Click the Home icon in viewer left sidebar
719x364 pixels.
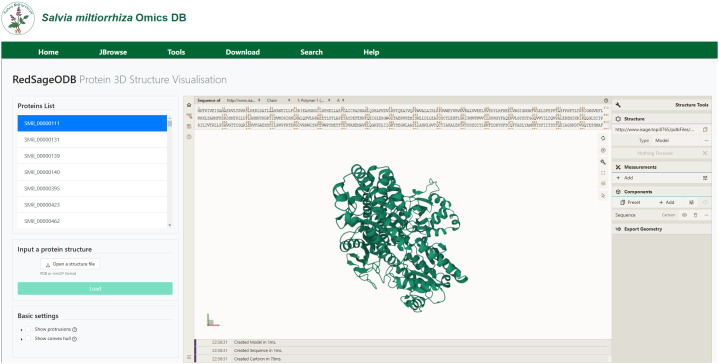189,105
